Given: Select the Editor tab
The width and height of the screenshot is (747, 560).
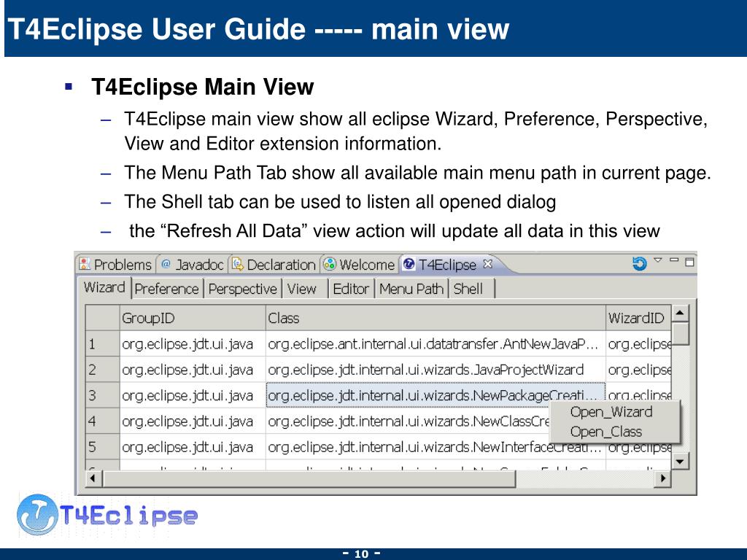Looking at the screenshot, I should (x=351, y=289).
